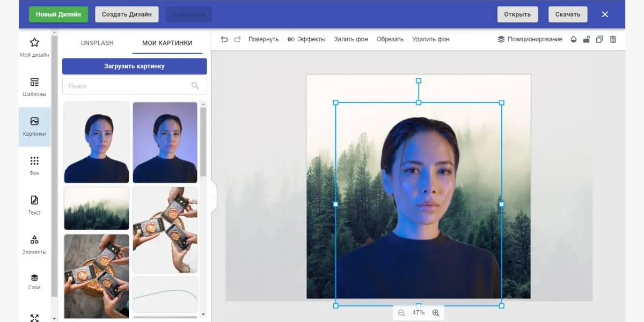Image resolution: width=644 pixels, height=322 pixels.
Task: Select pizza phones thumbnail on gray
Action: point(97,276)
